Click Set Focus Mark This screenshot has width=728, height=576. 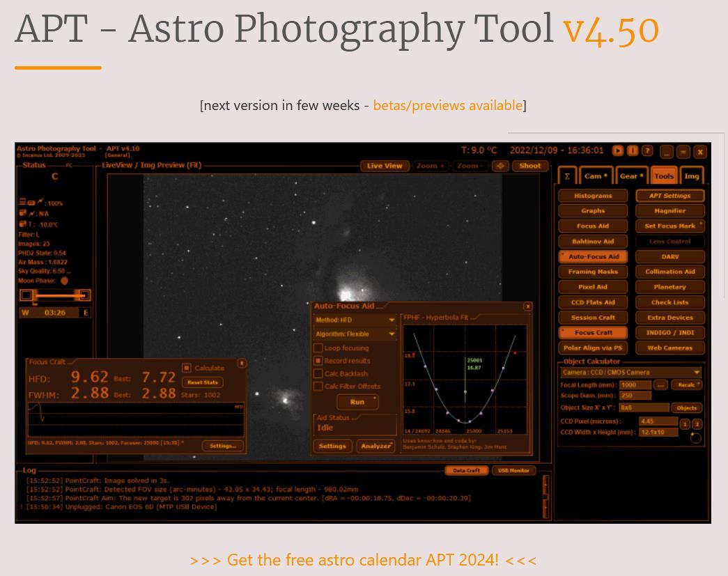670,226
